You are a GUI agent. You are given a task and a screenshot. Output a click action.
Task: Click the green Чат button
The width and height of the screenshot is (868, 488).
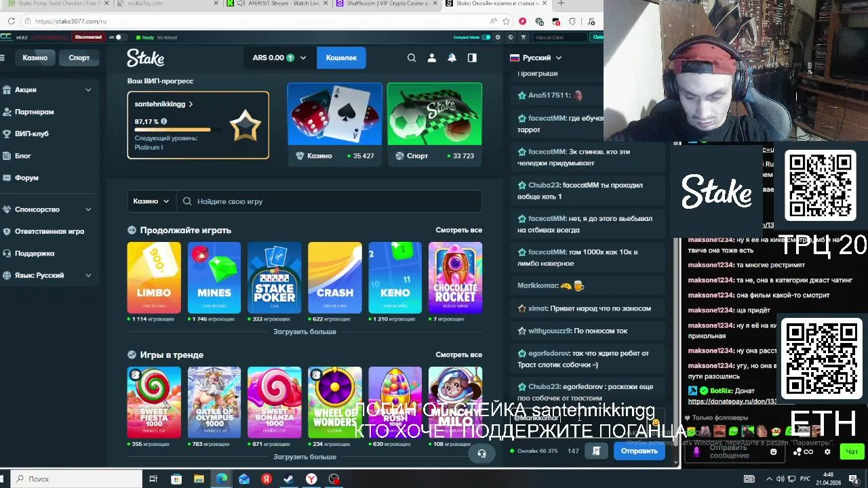852,451
